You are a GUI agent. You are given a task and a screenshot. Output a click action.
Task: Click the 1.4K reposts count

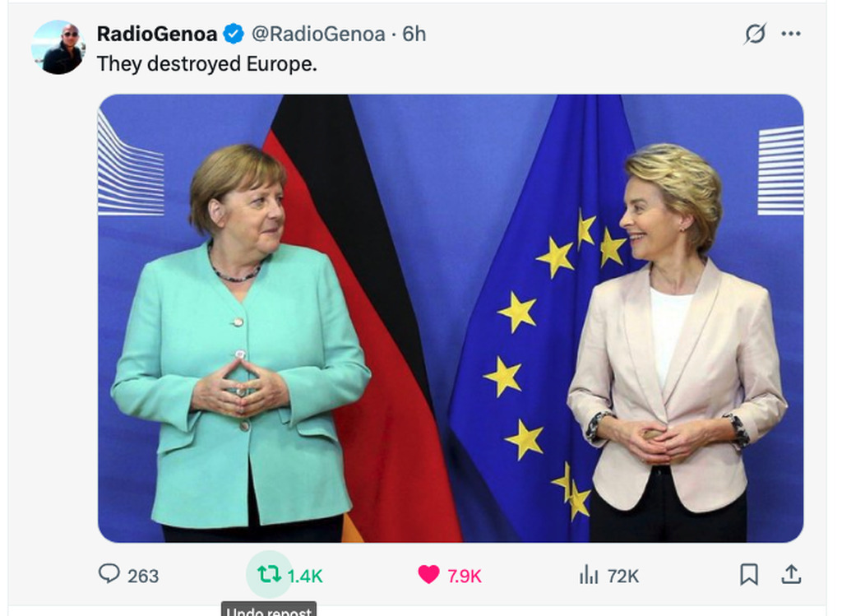[x=304, y=577]
